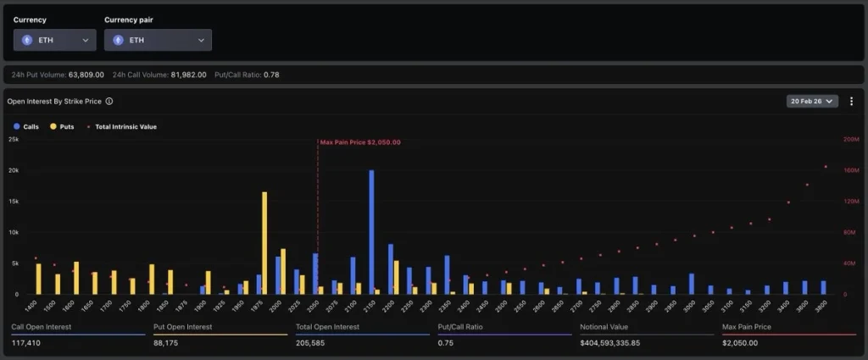Click the Ethereum logo in the Currency pair selector
Viewport: 868px width, 360px height.
[118, 40]
